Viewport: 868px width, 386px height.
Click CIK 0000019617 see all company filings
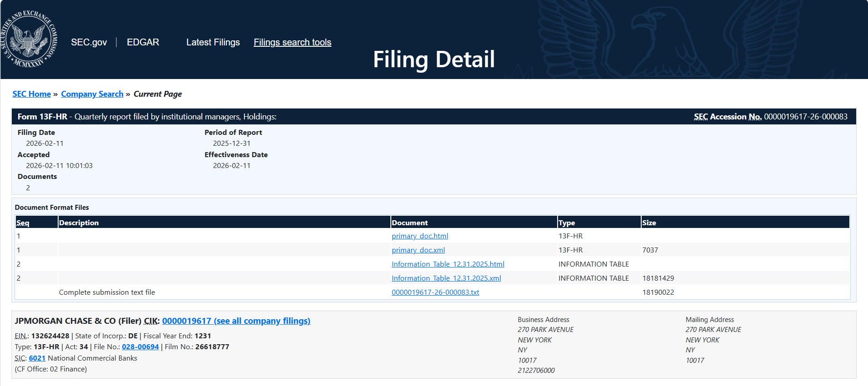coord(236,321)
